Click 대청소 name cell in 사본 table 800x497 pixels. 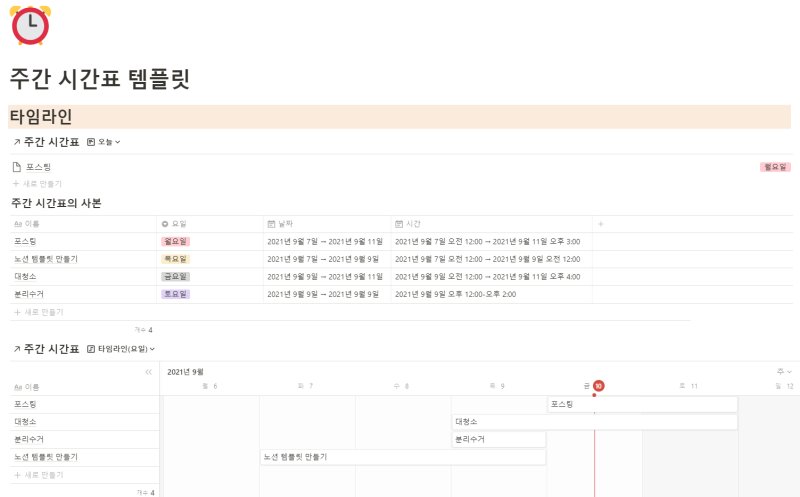(x=83, y=277)
